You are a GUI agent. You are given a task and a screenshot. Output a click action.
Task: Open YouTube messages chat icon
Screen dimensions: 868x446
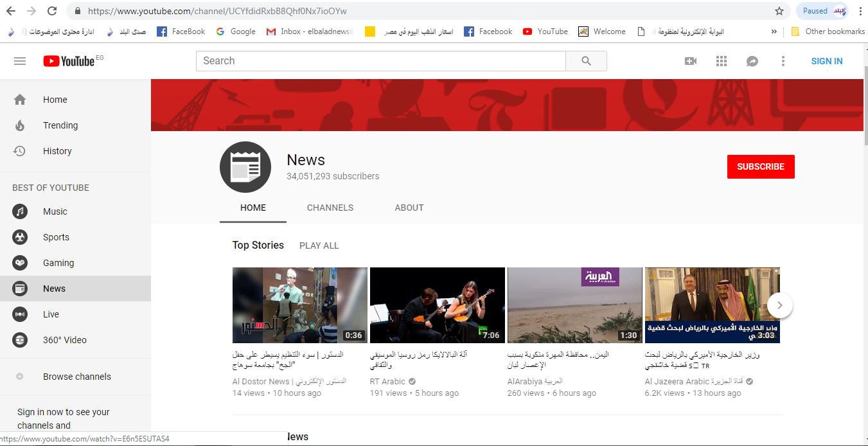click(x=752, y=60)
